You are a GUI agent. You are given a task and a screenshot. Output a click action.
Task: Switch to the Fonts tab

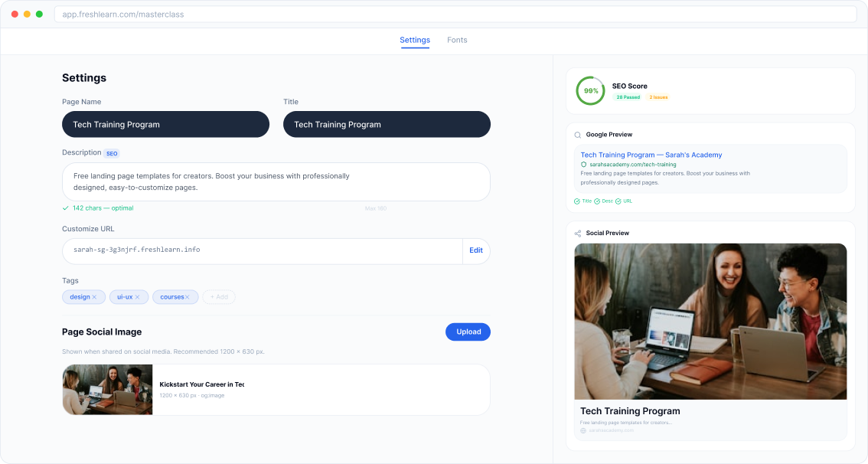pyautogui.click(x=457, y=40)
